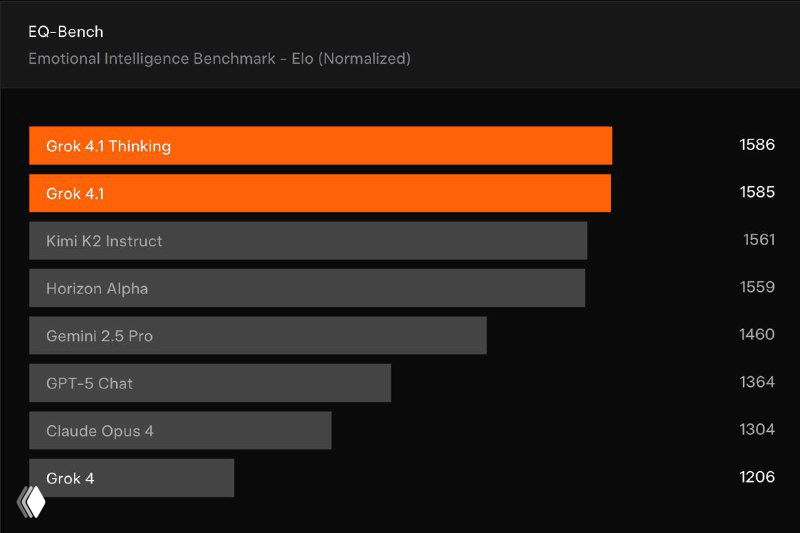The image size is (800, 533).
Task: Select the Kimi K2 Instruct bar
Action: coord(308,241)
